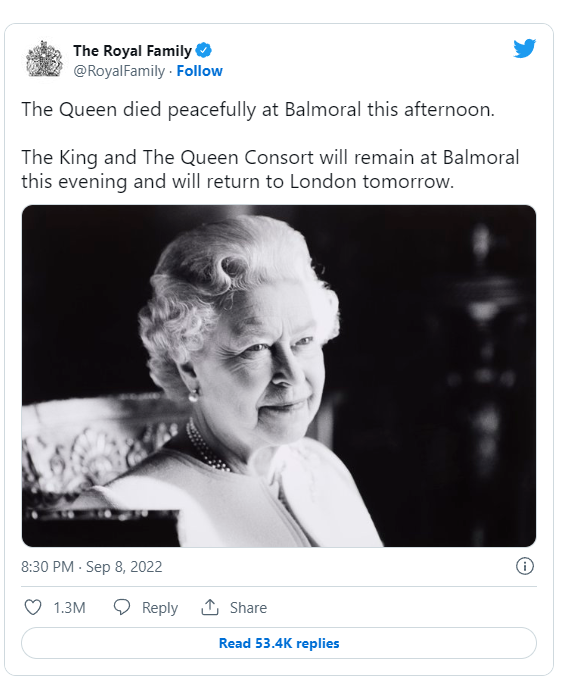
Task: Like the tweet with the heart icon
Action: 33,607
